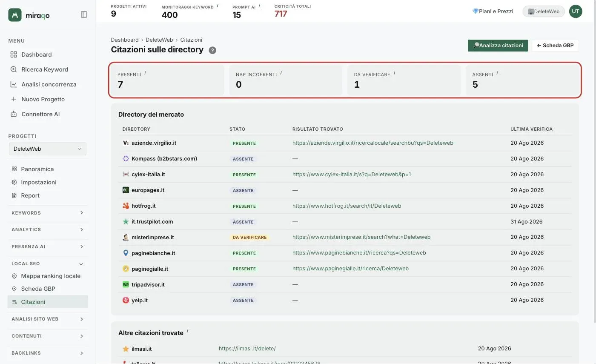Click the Panoramica icon

click(x=14, y=169)
